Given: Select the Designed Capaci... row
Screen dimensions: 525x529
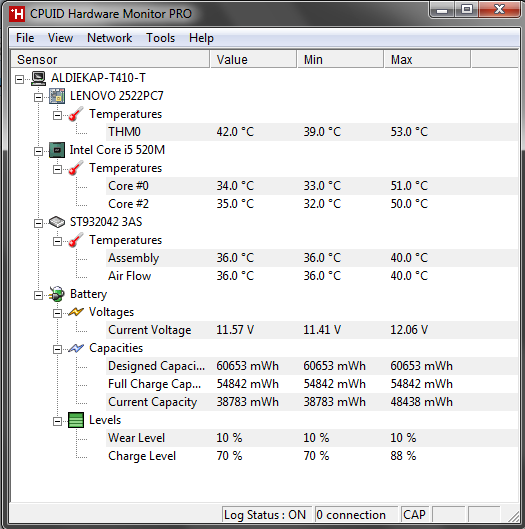Looking at the screenshot, I should point(312,366).
